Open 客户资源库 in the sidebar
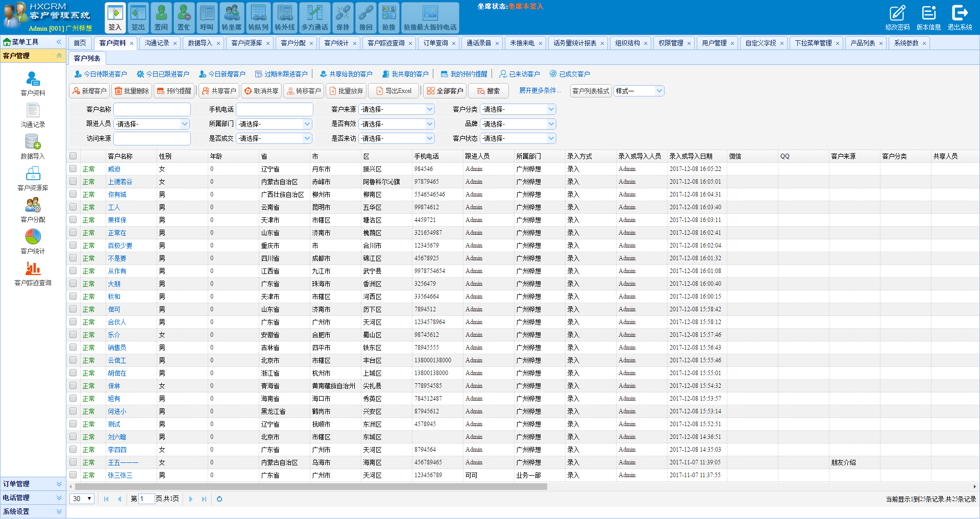 [33, 179]
